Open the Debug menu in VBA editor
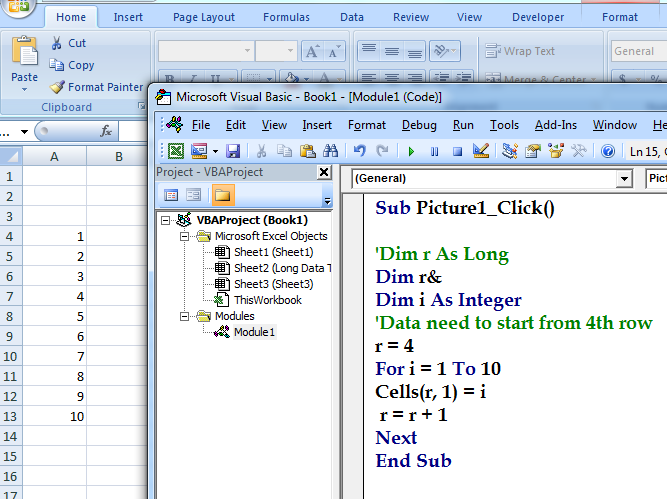Screen dimensions: 670x499 tap(419, 125)
